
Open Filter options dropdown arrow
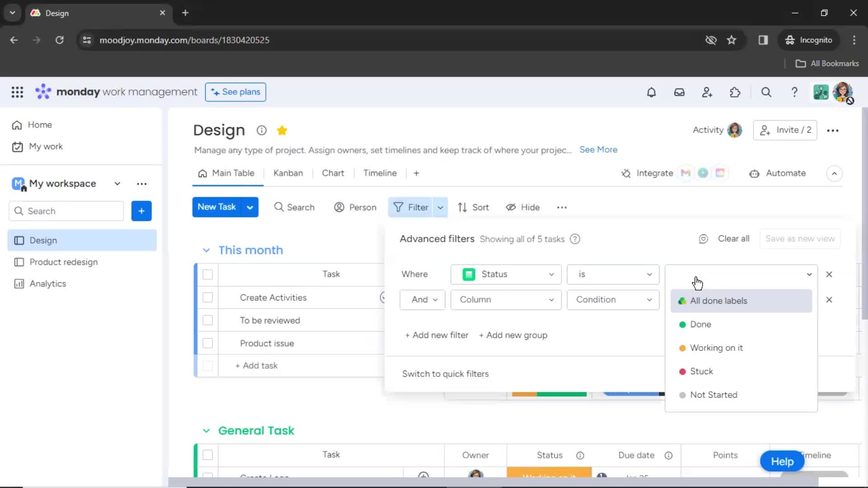click(440, 207)
